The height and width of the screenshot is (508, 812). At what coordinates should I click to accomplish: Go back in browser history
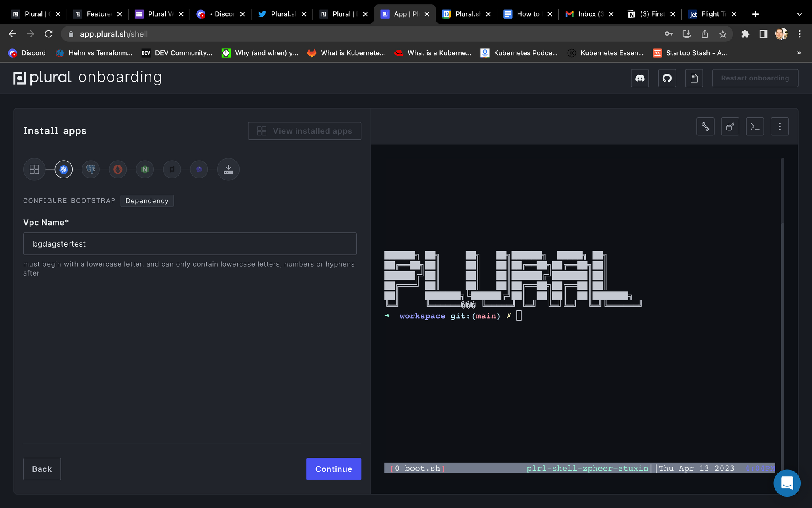[13, 34]
